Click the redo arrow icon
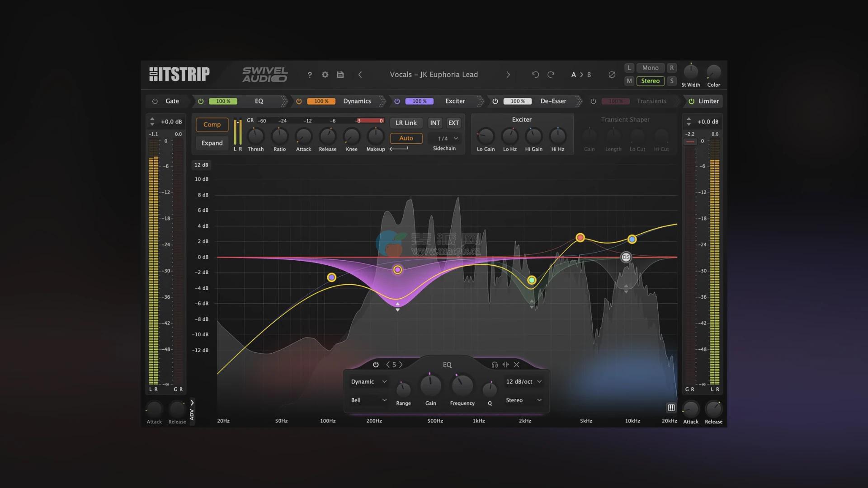 coord(551,75)
